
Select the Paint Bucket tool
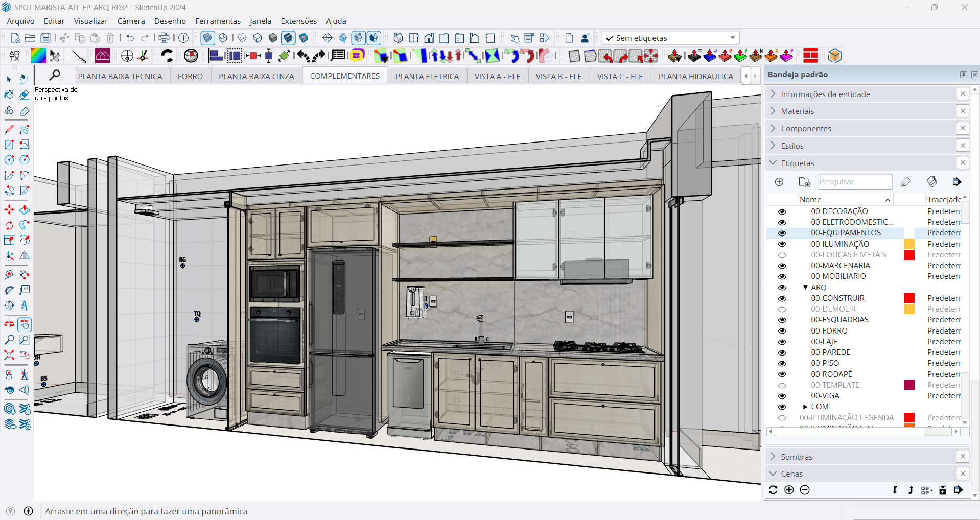tap(9, 95)
